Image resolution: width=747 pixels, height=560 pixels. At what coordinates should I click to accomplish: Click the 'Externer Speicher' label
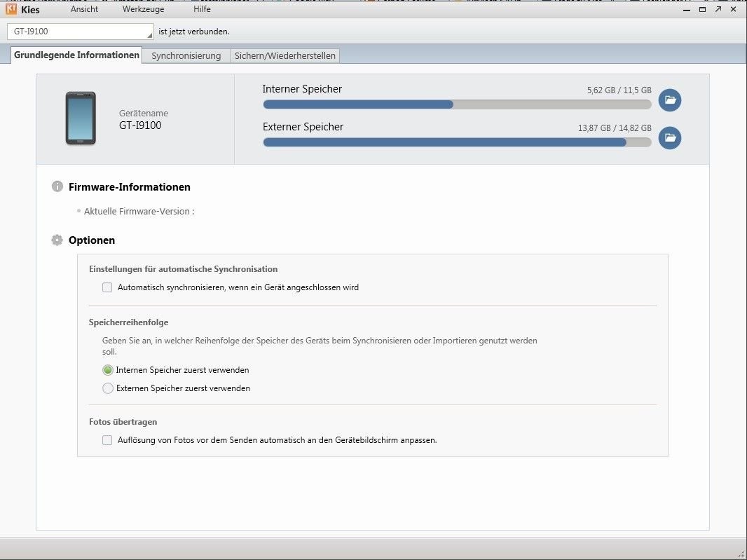pyautogui.click(x=303, y=127)
